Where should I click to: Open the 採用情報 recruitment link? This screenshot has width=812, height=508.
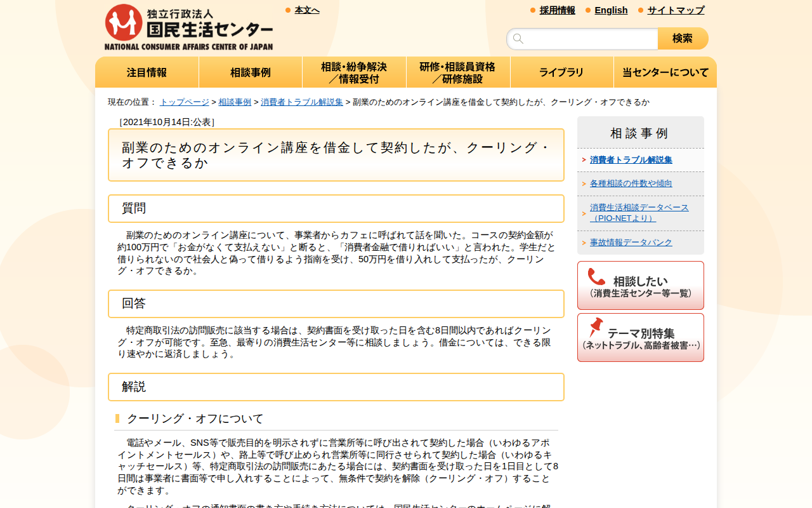557,10
